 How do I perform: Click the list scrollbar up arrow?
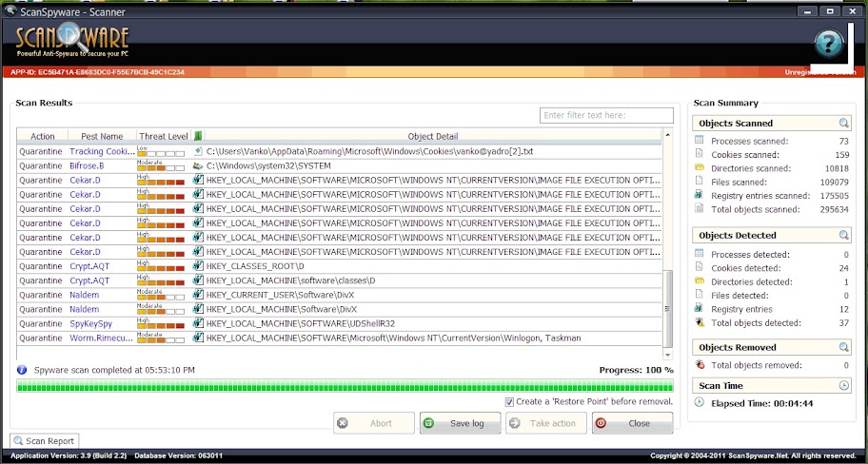tap(667, 134)
